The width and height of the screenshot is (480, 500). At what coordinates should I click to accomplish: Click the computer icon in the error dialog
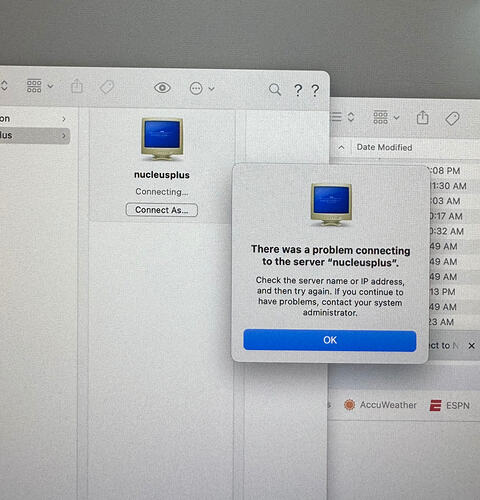(331, 205)
